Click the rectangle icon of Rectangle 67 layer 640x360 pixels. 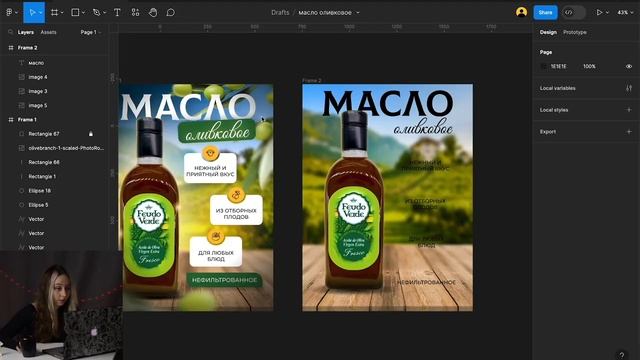(x=22, y=134)
